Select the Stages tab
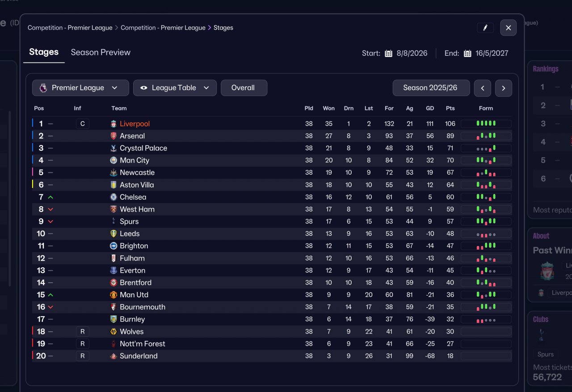The width and height of the screenshot is (572, 392). point(44,52)
